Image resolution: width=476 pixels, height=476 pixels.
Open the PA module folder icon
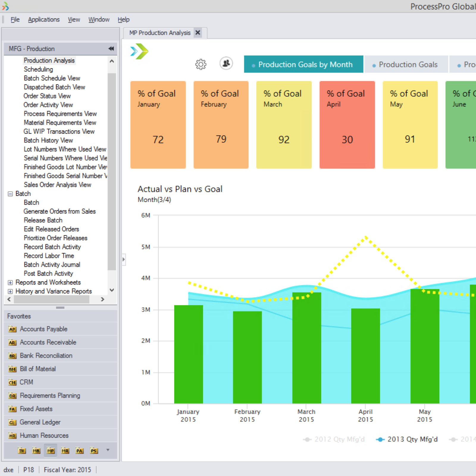click(x=79, y=451)
